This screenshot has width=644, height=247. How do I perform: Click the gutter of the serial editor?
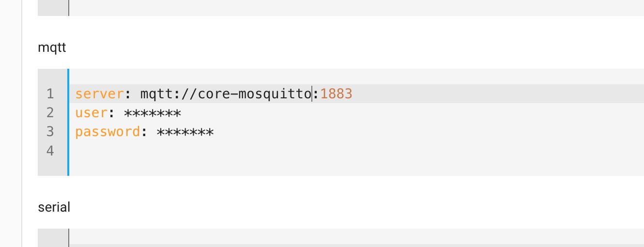tap(53, 238)
